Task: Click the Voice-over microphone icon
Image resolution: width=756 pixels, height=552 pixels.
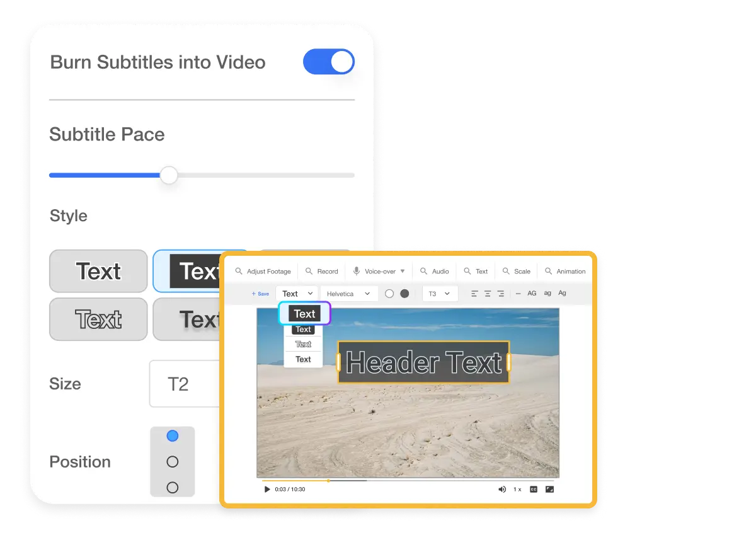Action: [x=357, y=272]
